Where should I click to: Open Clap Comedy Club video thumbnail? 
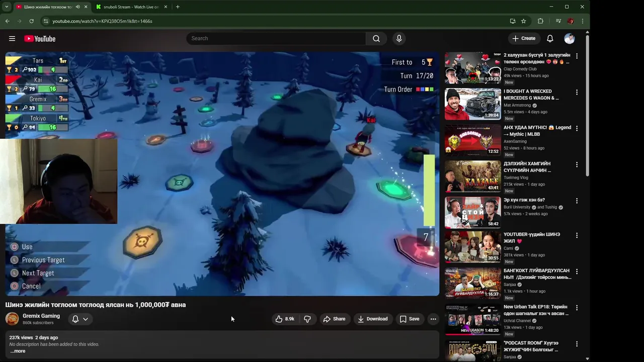[x=472, y=68]
